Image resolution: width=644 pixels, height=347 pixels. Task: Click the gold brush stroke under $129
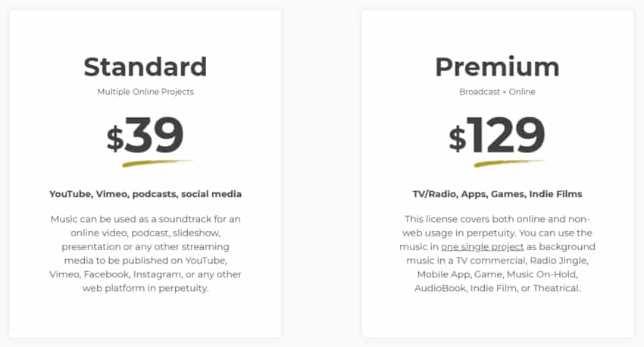(x=509, y=162)
